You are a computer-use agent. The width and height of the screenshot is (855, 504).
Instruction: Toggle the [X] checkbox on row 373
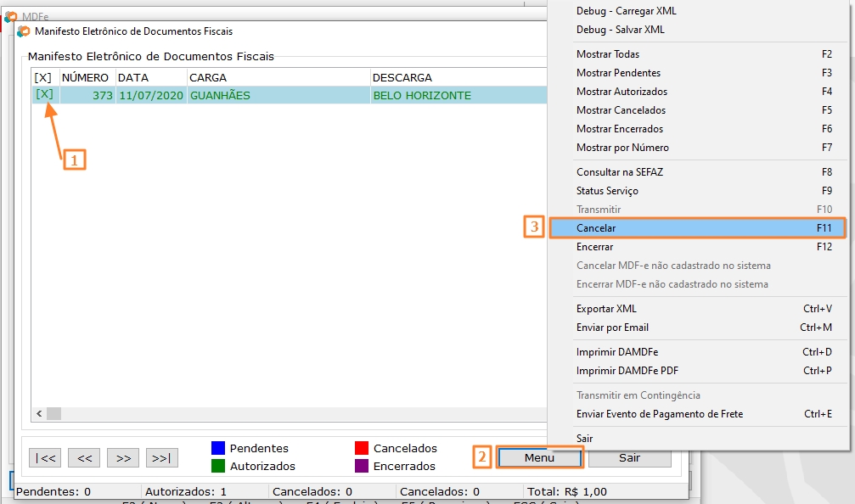pos(44,94)
